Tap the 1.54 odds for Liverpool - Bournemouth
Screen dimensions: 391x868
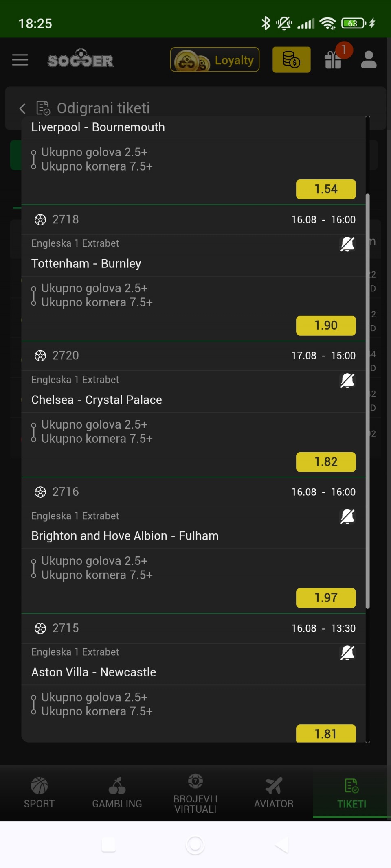pos(326,189)
